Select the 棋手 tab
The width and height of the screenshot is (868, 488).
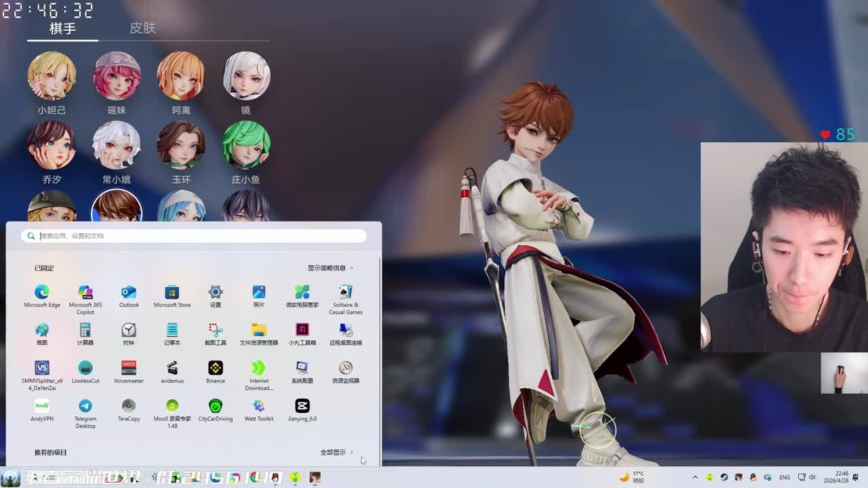click(62, 28)
